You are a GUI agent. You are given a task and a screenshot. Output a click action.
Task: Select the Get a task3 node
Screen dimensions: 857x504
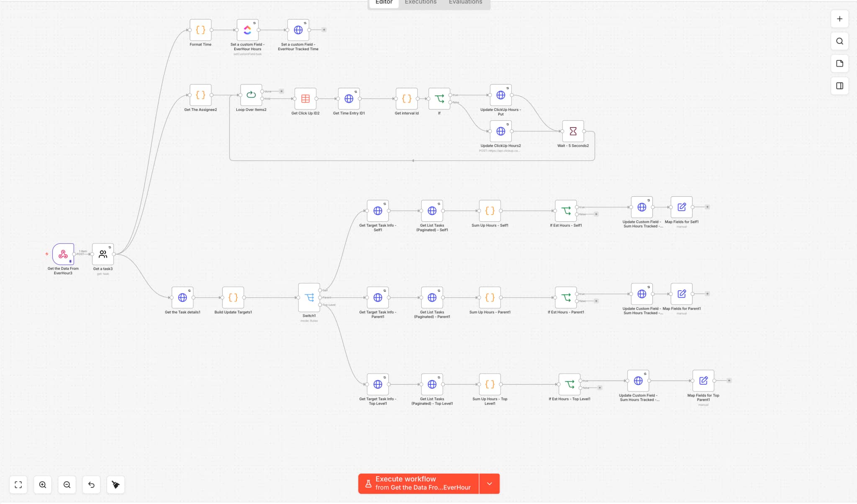pyautogui.click(x=103, y=254)
